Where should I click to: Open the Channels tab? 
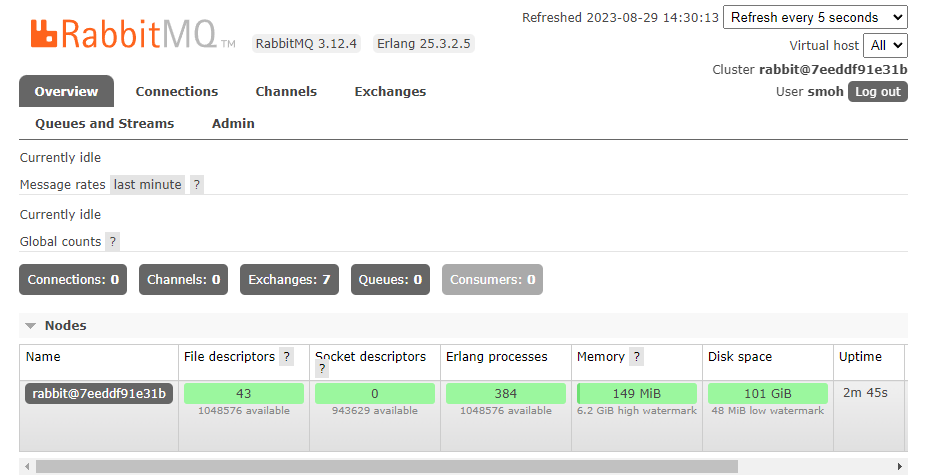click(x=286, y=91)
